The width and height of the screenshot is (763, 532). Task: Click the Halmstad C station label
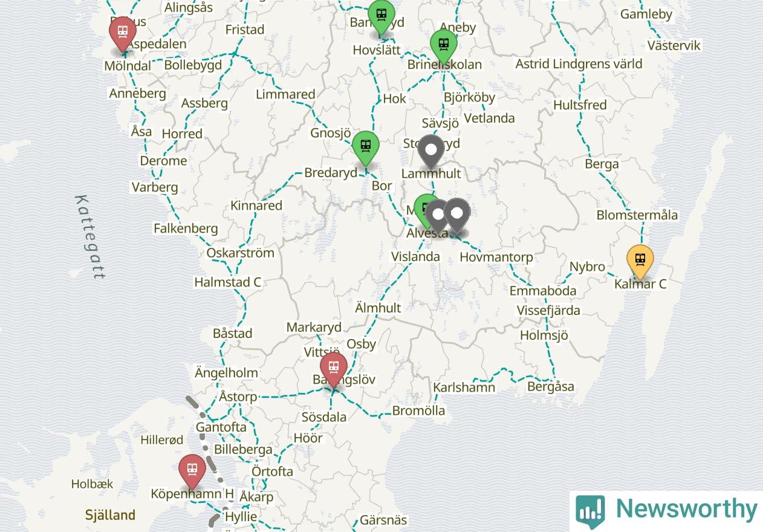228,282
